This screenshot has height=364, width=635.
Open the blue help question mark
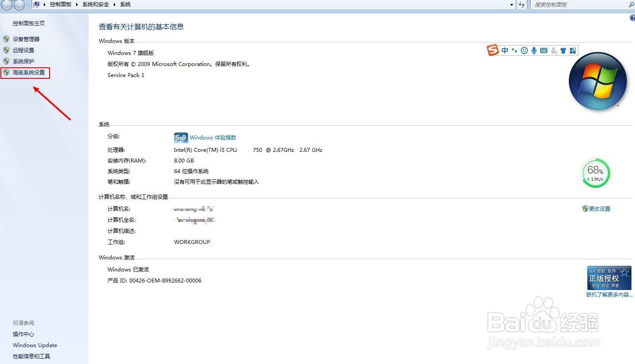[x=632, y=18]
